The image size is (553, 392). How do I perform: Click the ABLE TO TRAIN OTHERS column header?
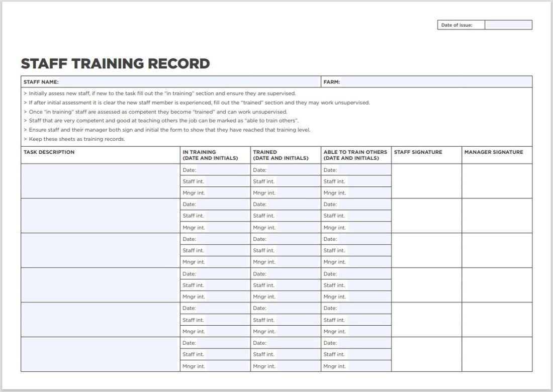click(x=355, y=155)
